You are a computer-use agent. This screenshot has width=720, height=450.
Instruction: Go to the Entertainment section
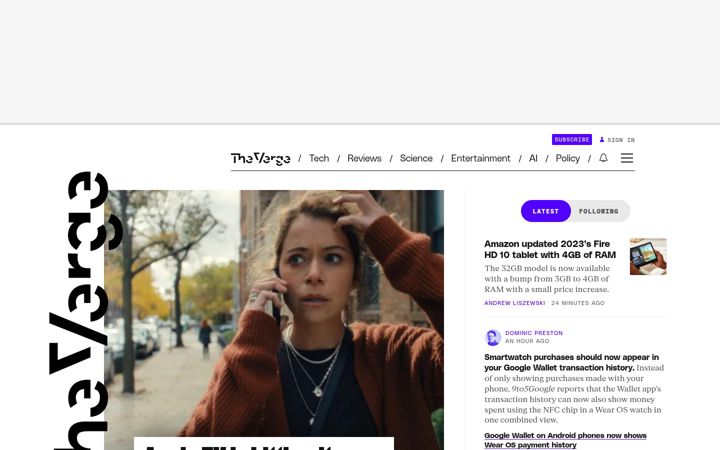[x=480, y=158]
